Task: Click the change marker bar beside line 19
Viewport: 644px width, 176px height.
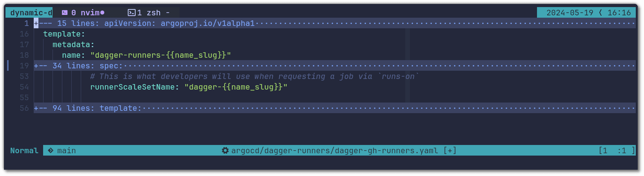Action: 8,66
